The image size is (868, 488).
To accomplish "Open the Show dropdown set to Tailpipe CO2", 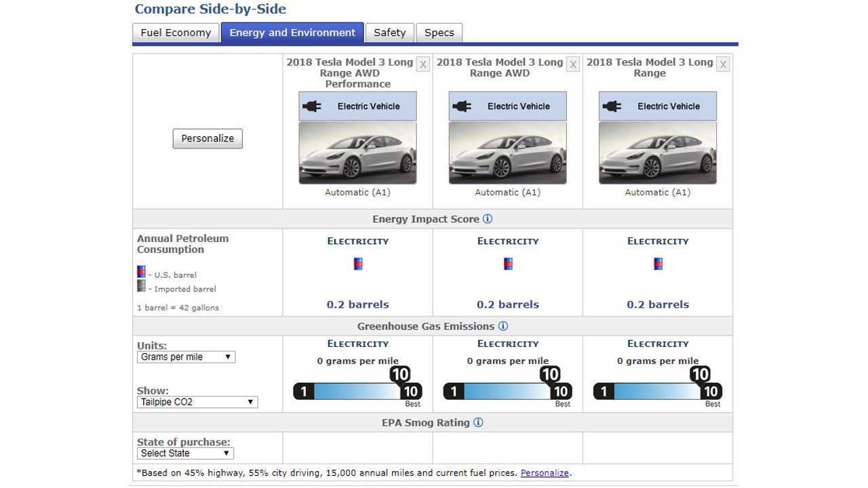I will (197, 402).
